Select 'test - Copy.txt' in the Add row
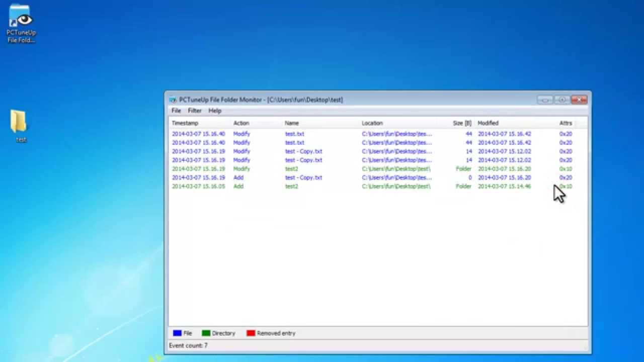The width and height of the screenshot is (644, 362). pos(303,177)
